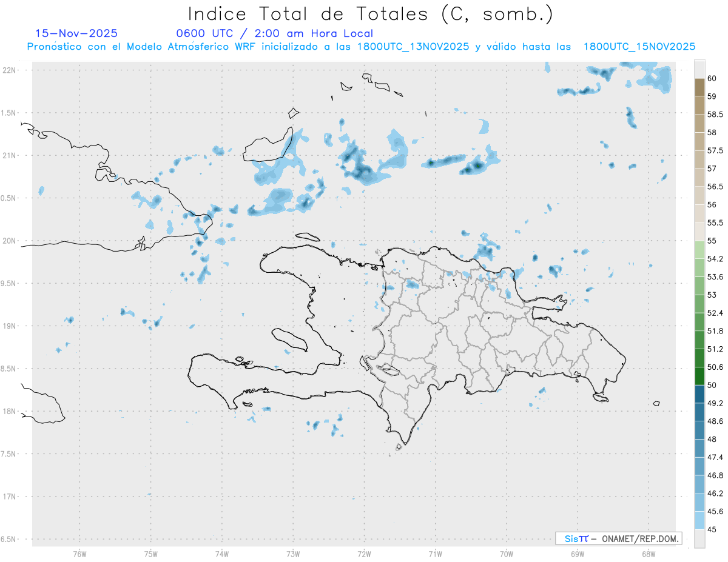Click the 71W longitude label
The width and height of the screenshot is (728, 562).
coord(435,554)
